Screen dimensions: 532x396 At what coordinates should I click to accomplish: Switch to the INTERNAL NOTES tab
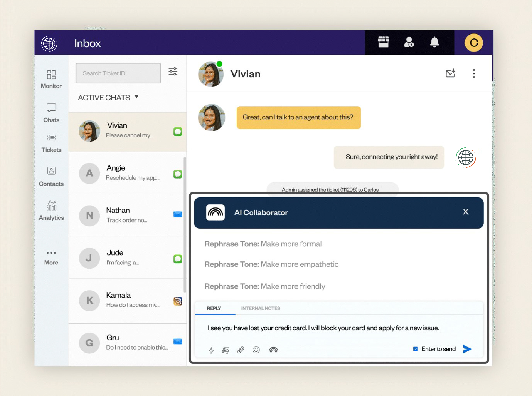(260, 308)
